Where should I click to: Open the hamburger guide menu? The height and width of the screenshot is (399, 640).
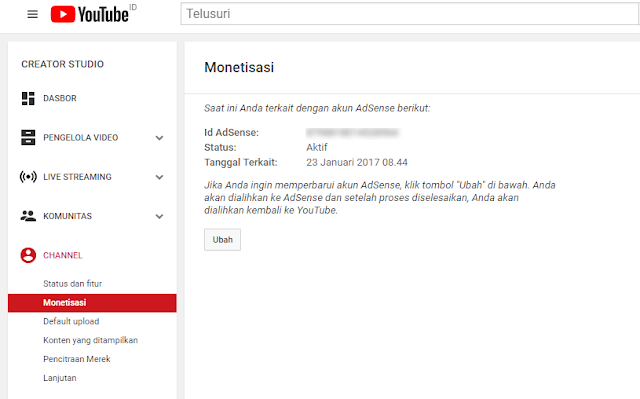tap(33, 14)
